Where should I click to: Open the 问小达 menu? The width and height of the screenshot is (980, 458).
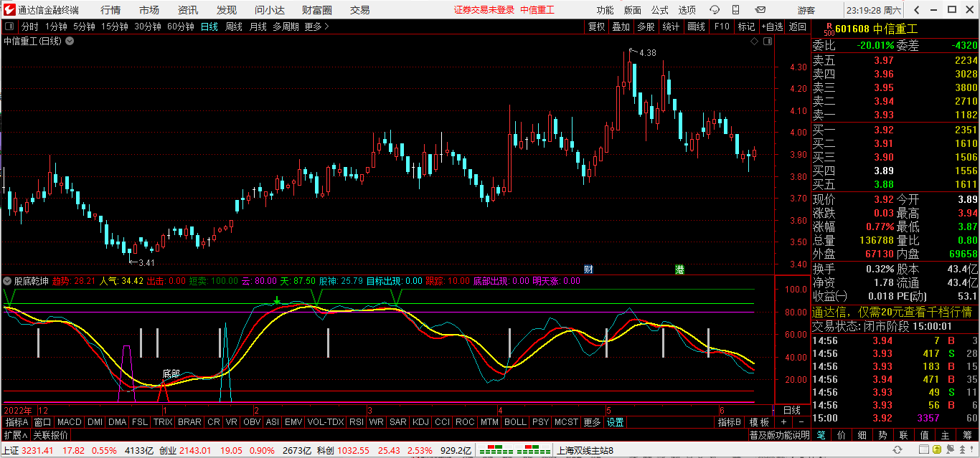coord(270,10)
